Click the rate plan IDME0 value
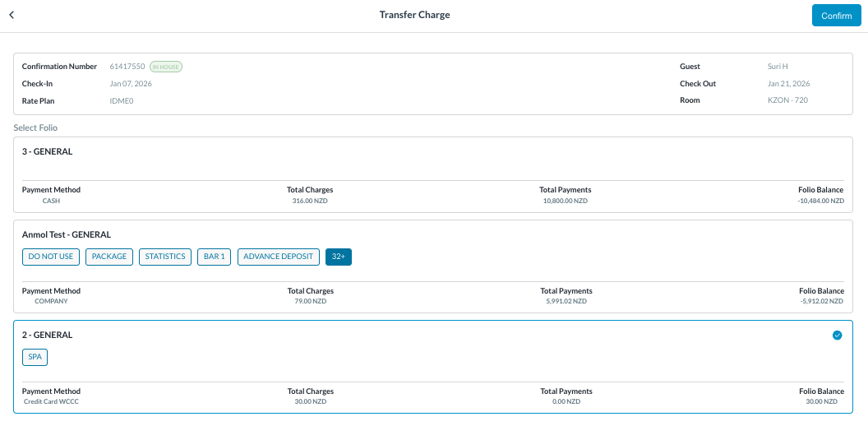This screenshot has height=426, width=868. pyautogui.click(x=122, y=100)
